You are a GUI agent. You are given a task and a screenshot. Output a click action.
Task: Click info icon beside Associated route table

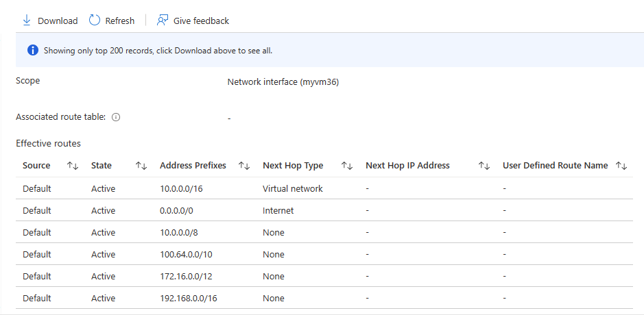(x=116, y=117)
